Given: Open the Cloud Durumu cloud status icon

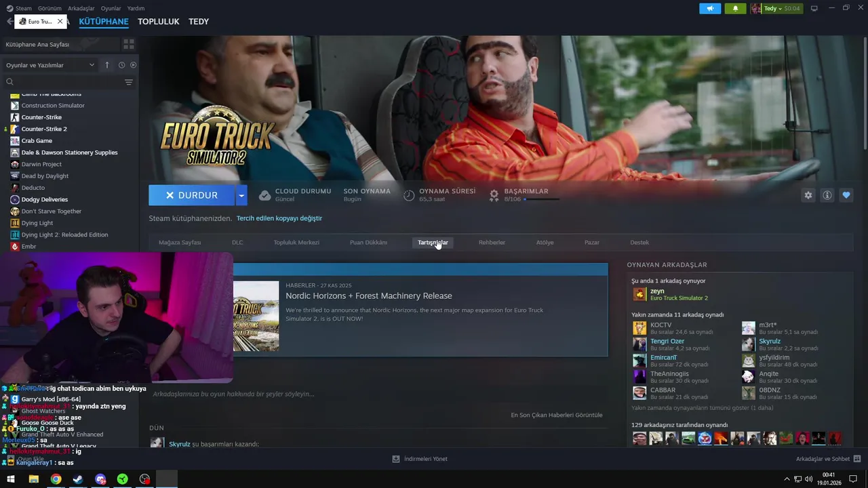Looking at the screenshot, I should [x=265, y=195].
